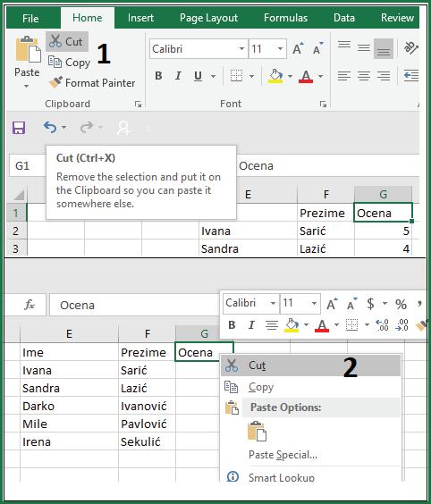431x504 pixels.
Task: Click the Save floppy disk icon
Action: click(x=19, y=128)
